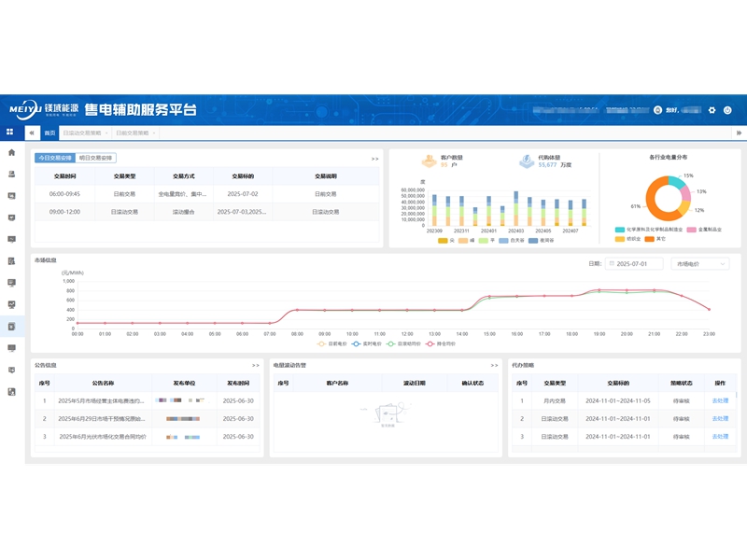Screen dimensions: 747x560
Task: Open the grid menu icon at top-left
Action: coord(10,133)
